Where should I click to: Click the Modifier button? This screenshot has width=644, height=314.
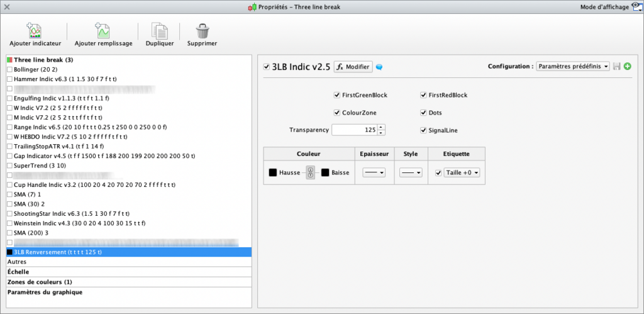pos(353,67)
